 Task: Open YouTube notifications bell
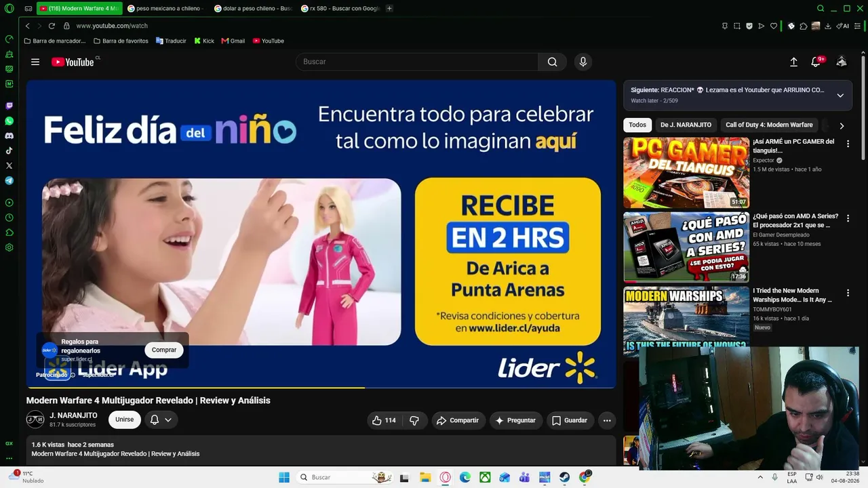click(816, 62)
